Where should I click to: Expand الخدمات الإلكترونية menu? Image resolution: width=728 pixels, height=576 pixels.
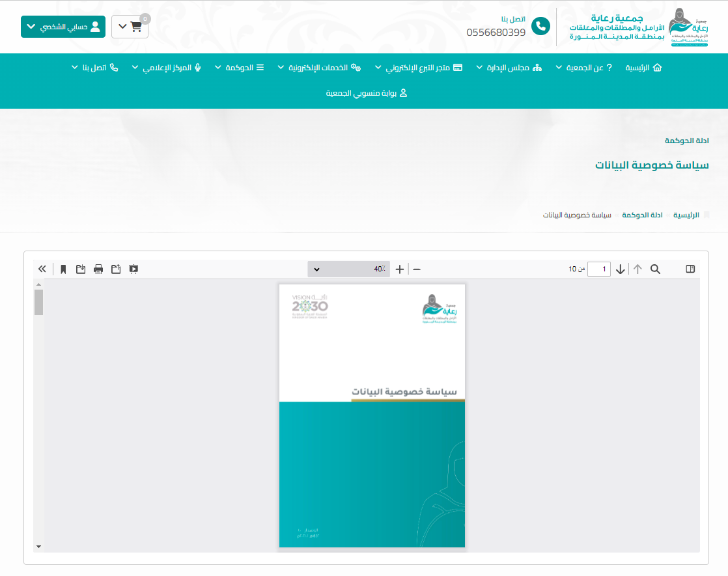click(319, 68)
